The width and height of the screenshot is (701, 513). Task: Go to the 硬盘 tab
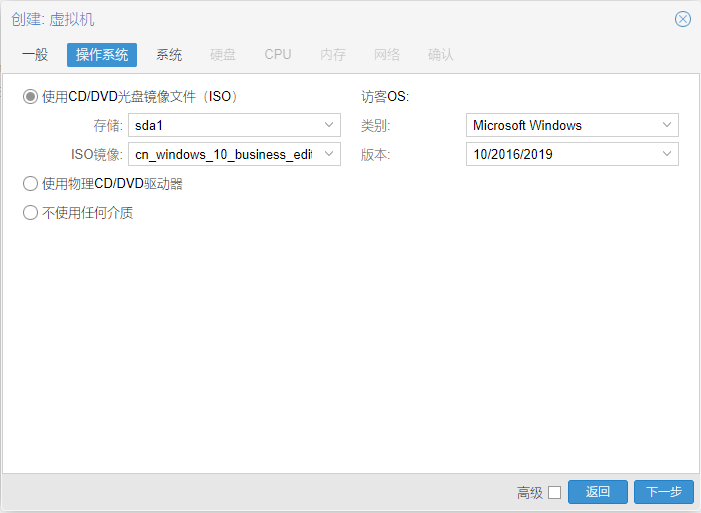(x=223, y=55)
